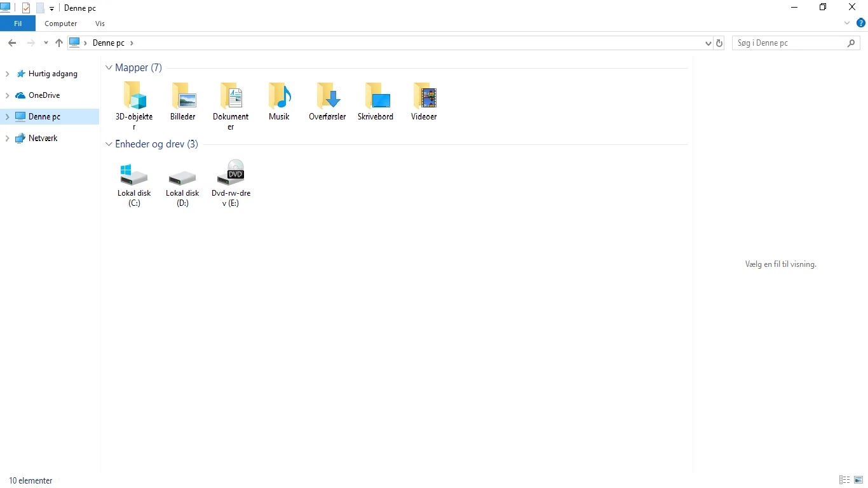
Task: Expand the OneDrive tree node
Action: 8,95
